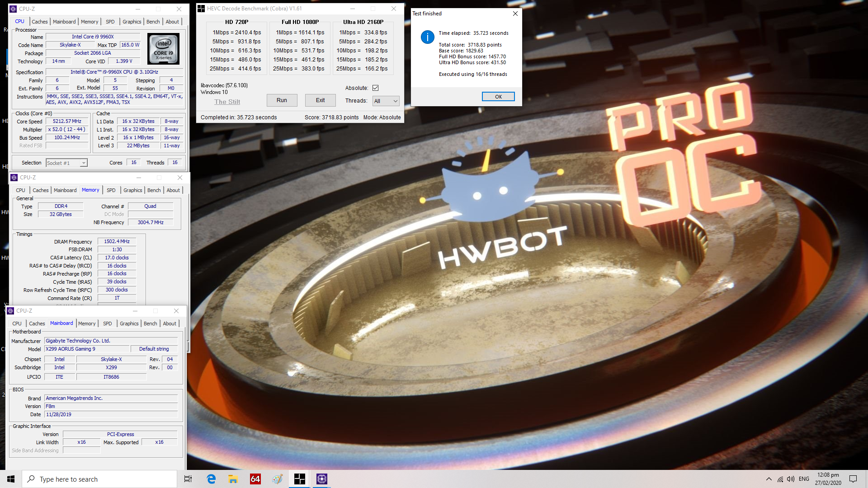
Task: Open the Paint taskbar icon
Action: (x=278, y=479)
